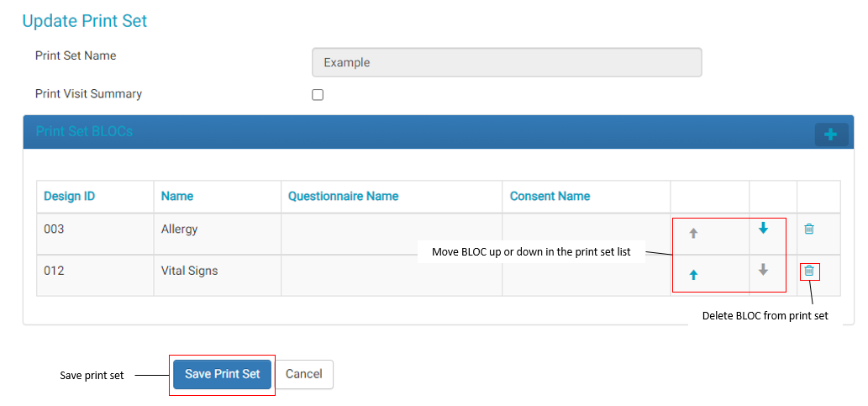This screenshot has width=868, height=406.
Task: Click the Questionnaire Name column header
Action: click(x=343, y=196)
